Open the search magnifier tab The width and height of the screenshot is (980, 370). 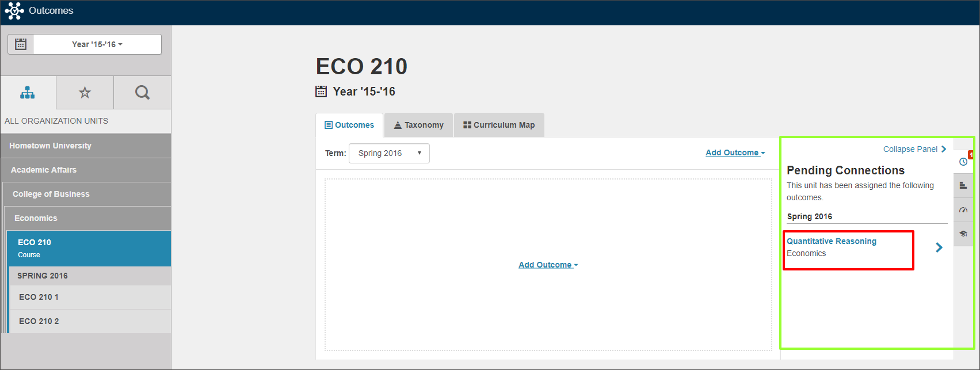142,93
